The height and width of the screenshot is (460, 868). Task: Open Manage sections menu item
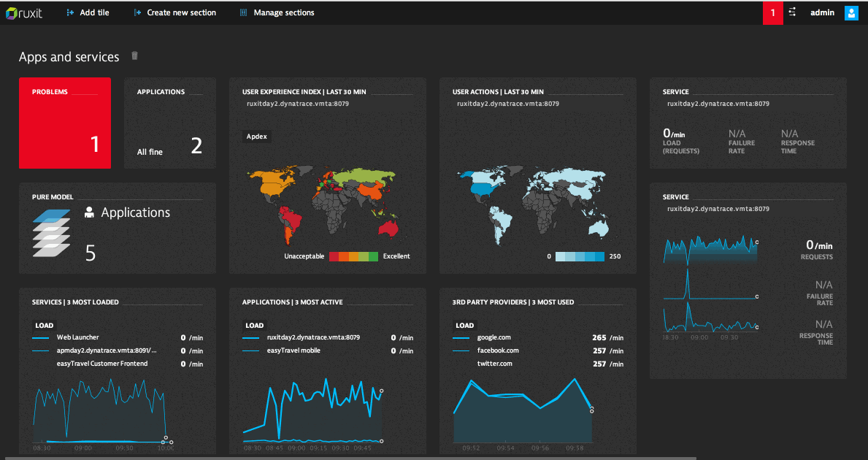point(283,12)
